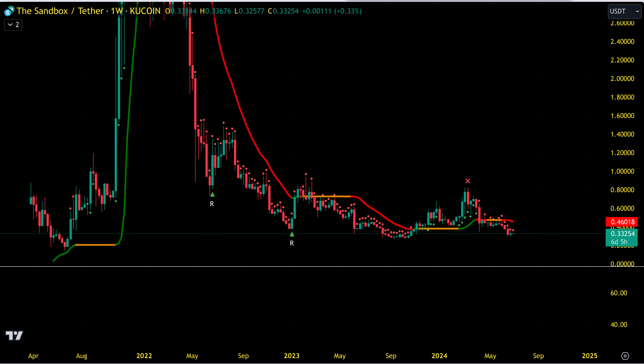644x364 pixels.
Task: Click The Sandbox coin logo icon
Action: tap(9, 11)
